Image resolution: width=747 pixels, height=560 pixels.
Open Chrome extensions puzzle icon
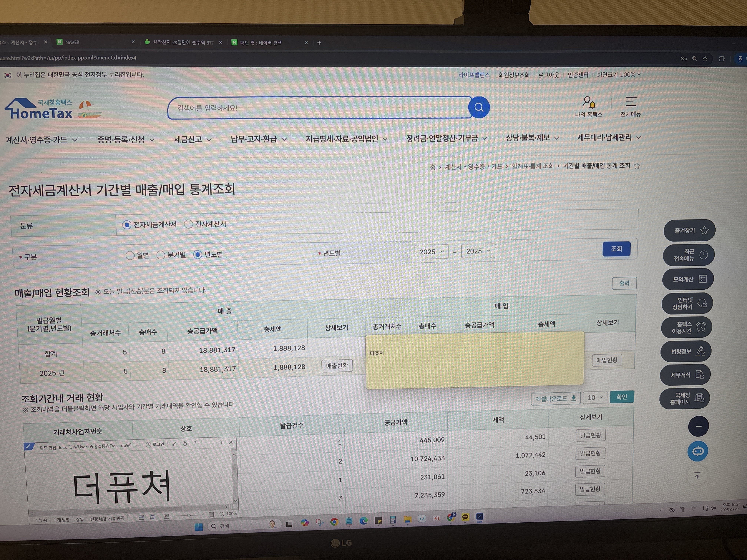(x=722, y=59)
